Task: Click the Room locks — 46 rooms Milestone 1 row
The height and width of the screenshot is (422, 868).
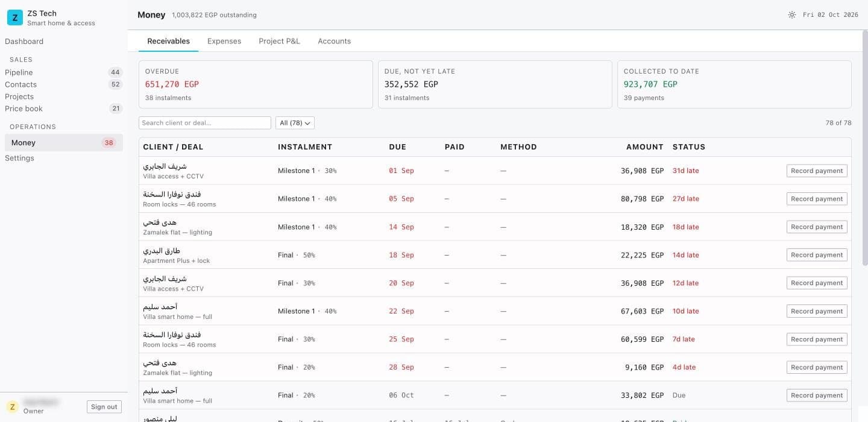Action: coord(495,199)
